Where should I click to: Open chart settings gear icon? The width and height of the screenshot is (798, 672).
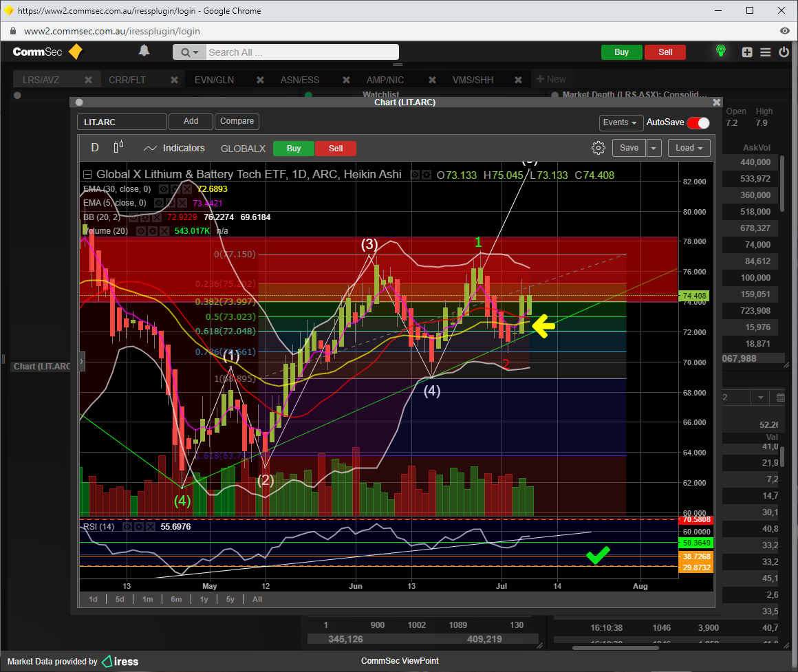(x=598, y=148)
